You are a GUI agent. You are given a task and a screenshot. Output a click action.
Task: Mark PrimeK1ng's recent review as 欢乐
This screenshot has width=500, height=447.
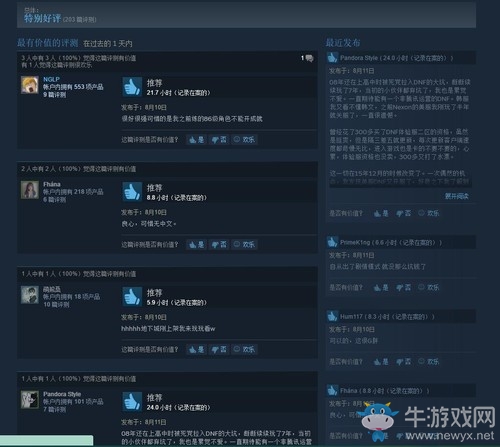pos(429,287)
